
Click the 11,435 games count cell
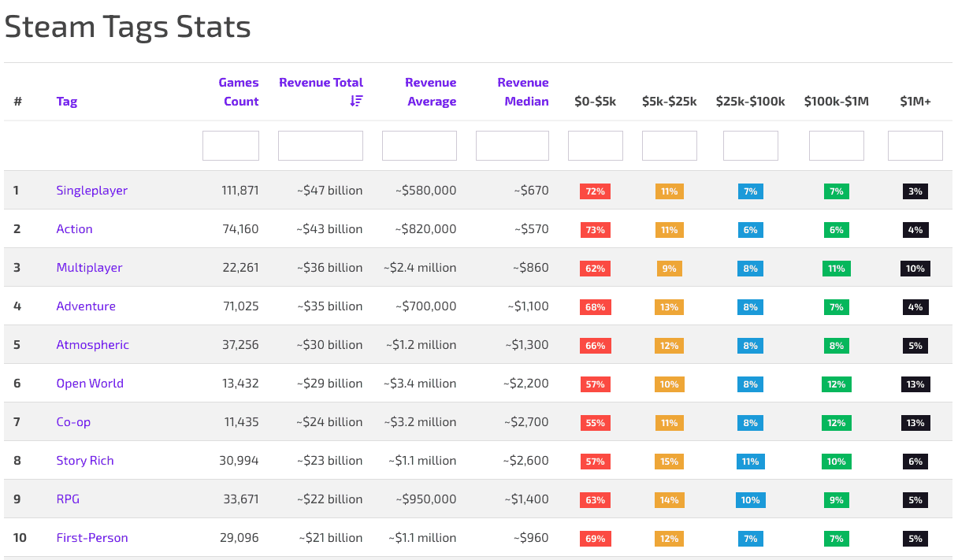pyautogui.click(x=242, y=422)
